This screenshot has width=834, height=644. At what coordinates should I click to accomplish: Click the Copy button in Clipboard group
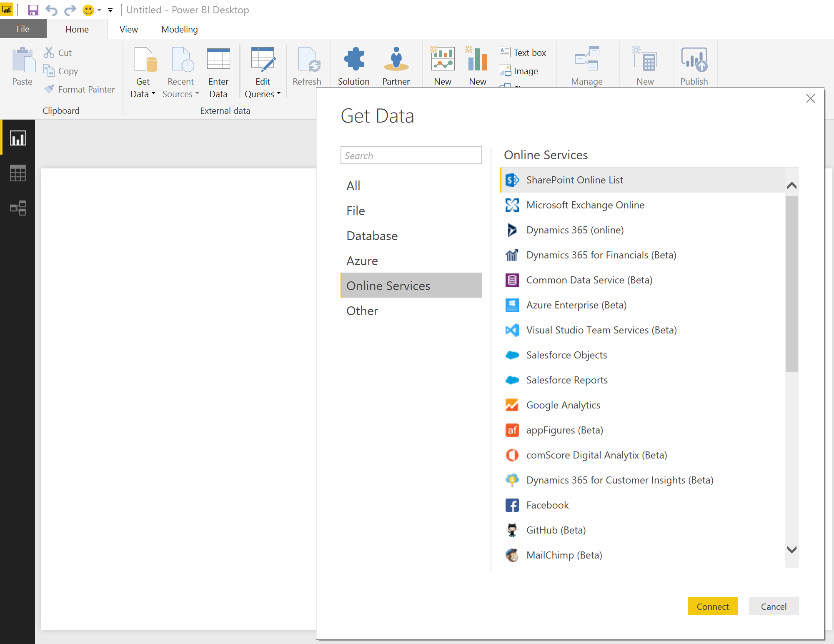pos(61,71)
